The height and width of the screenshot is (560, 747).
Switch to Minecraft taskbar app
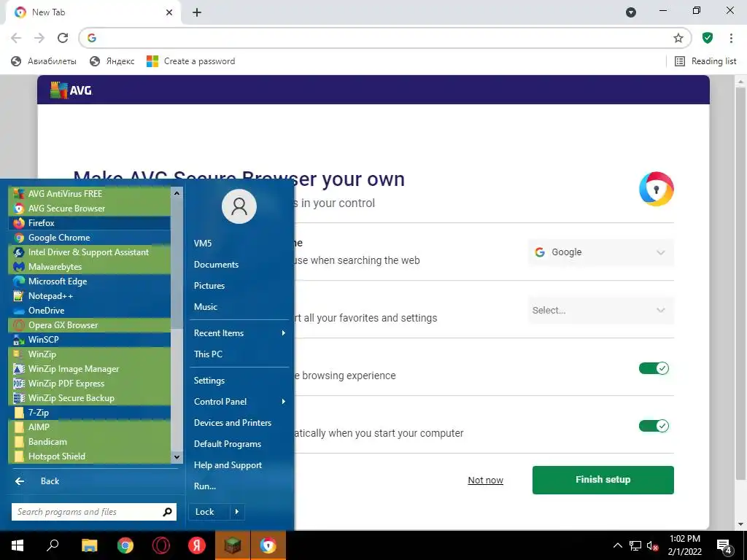tap(233, 545)
